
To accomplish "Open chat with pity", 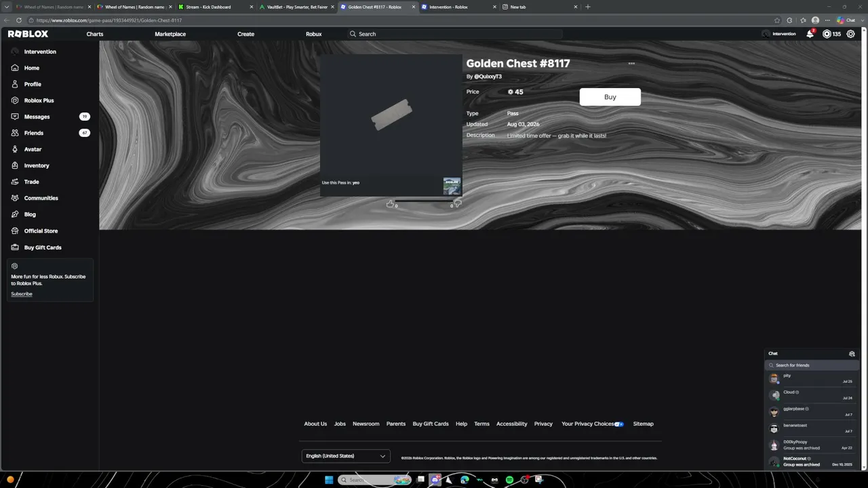I will coord(812,378).
